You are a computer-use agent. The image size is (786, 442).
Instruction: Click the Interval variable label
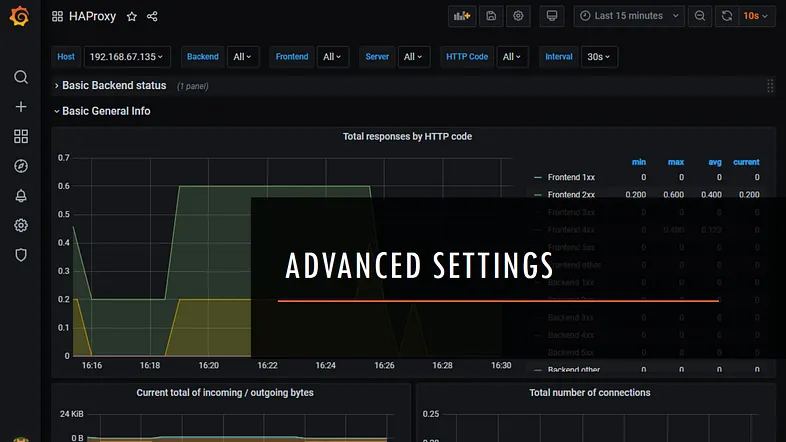(558, 57)
